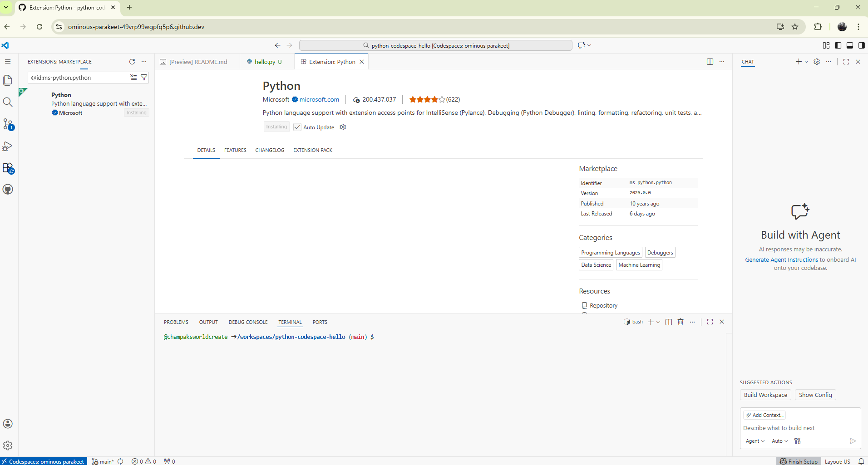
Task: Switch to the OUTPUT panel tab
Action: pyautogui.click(x=208, y=322)
